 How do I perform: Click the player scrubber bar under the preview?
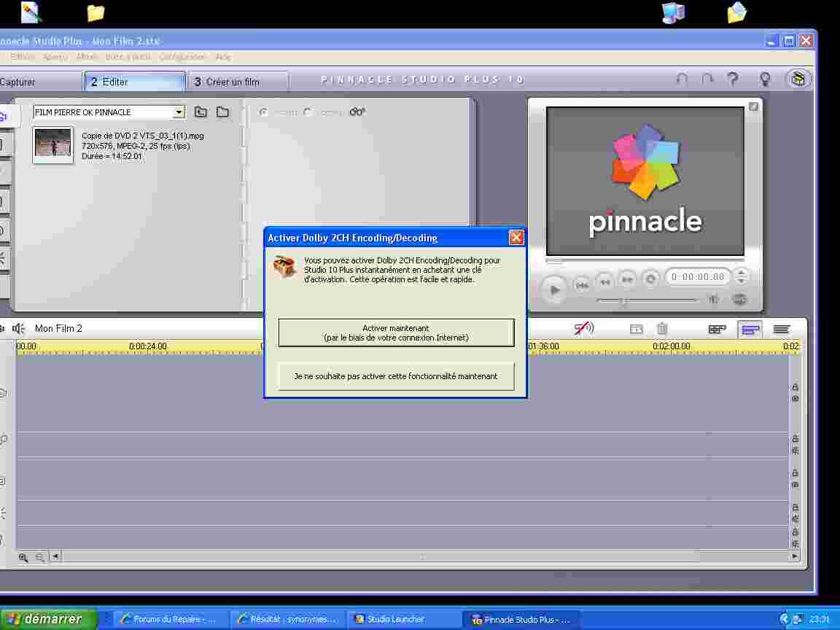(x=645, y=261)
